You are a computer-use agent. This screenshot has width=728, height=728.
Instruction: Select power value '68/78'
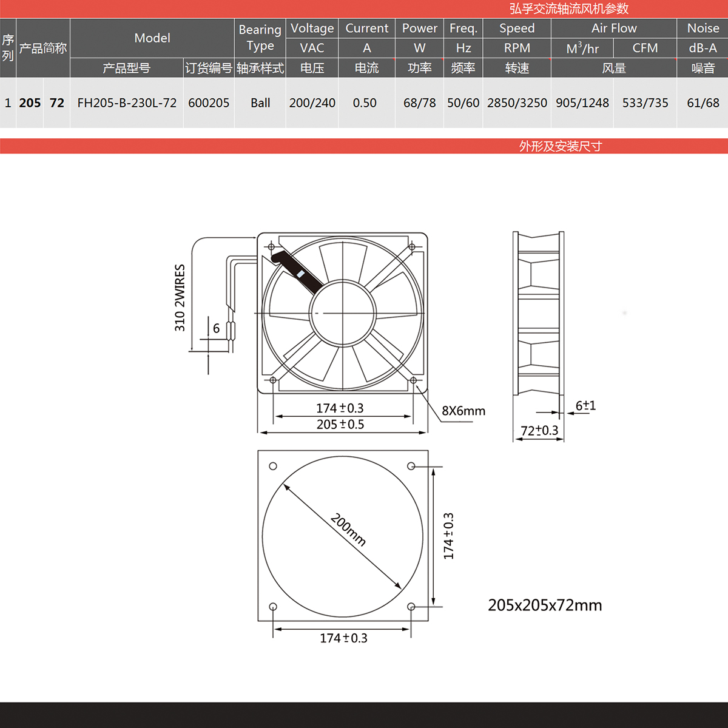tap(420, 103)
